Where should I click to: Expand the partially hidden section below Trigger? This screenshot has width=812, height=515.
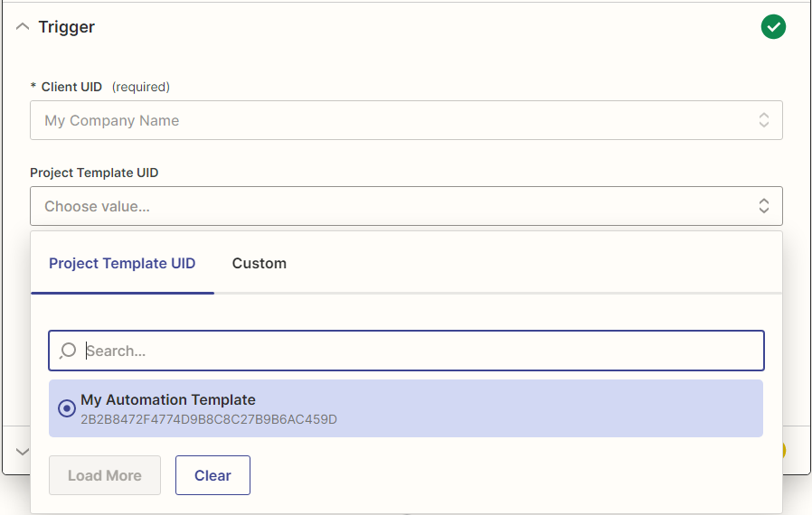[23, 451]
